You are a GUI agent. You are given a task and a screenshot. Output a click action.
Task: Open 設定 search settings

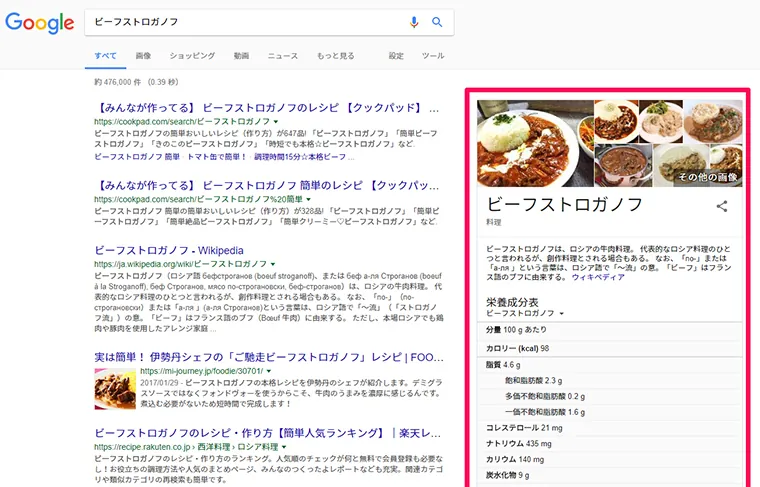pos(396,56)
